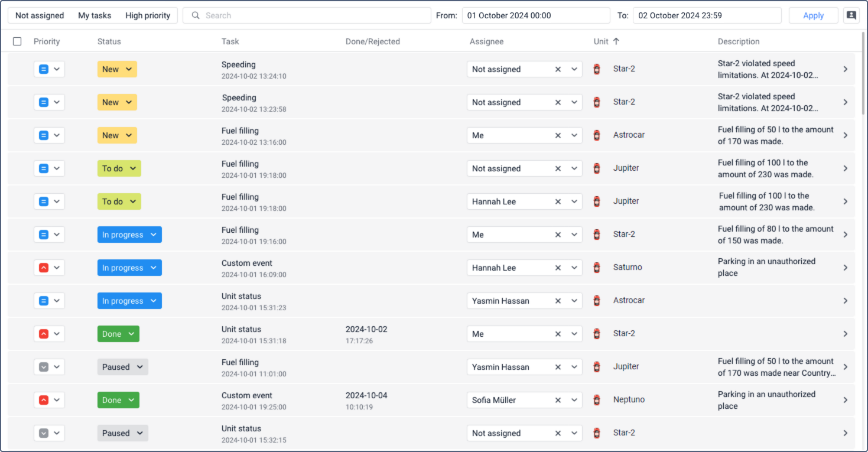Screen dimensions: 868x452
Task: Sort by the Status column header
Action: (109, 41)
